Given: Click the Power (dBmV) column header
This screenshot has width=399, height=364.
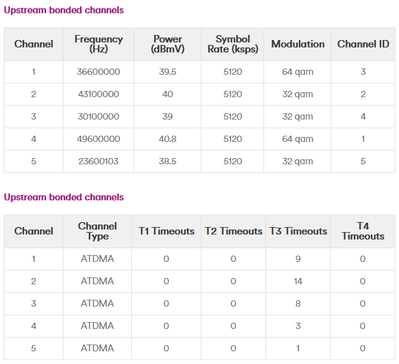Looking at the screenshot, I should 167,44.
